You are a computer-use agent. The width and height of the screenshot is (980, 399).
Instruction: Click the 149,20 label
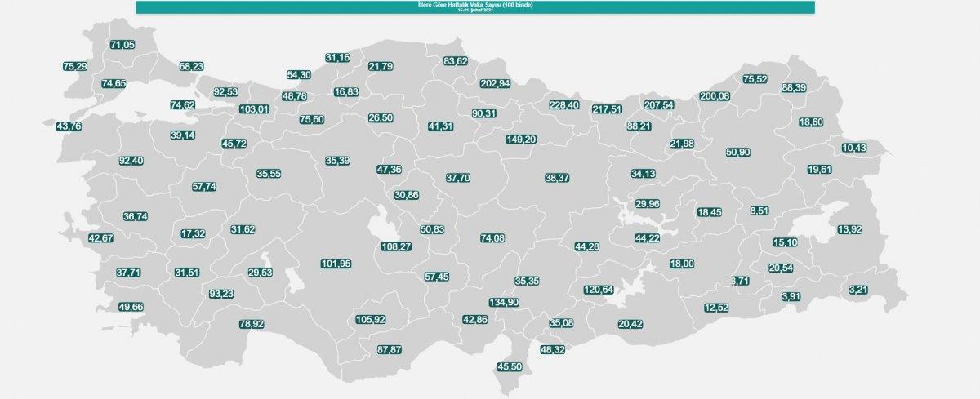click(520, 140)
